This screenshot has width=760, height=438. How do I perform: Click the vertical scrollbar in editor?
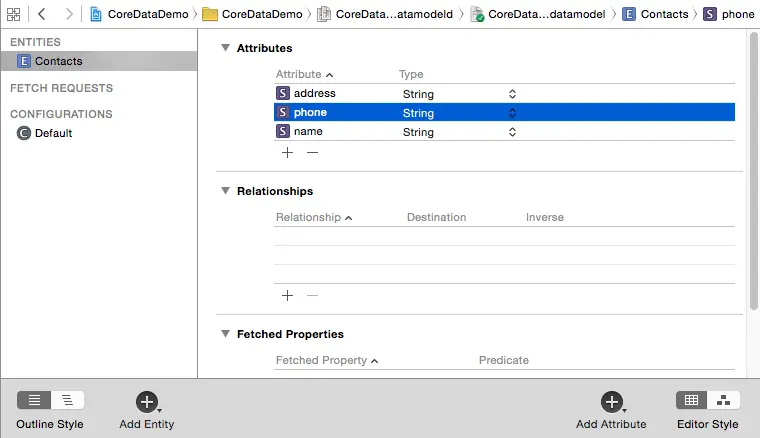(x=754, y=171)
